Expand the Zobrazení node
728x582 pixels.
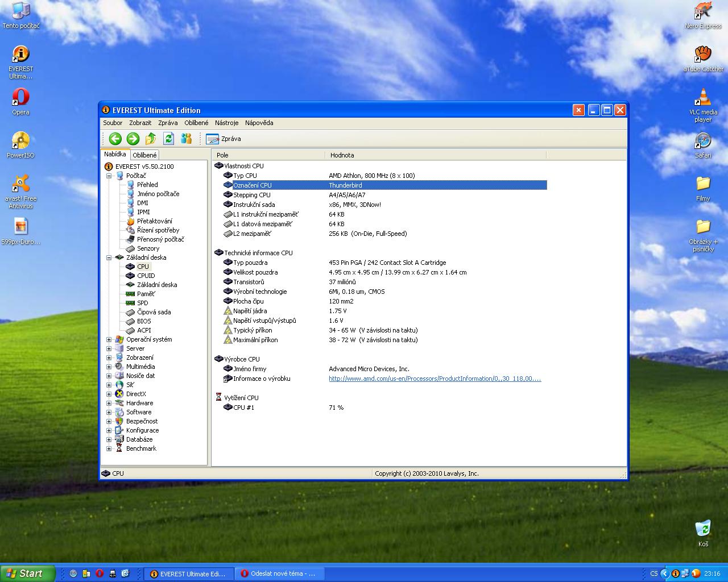(x=109, y=357)
